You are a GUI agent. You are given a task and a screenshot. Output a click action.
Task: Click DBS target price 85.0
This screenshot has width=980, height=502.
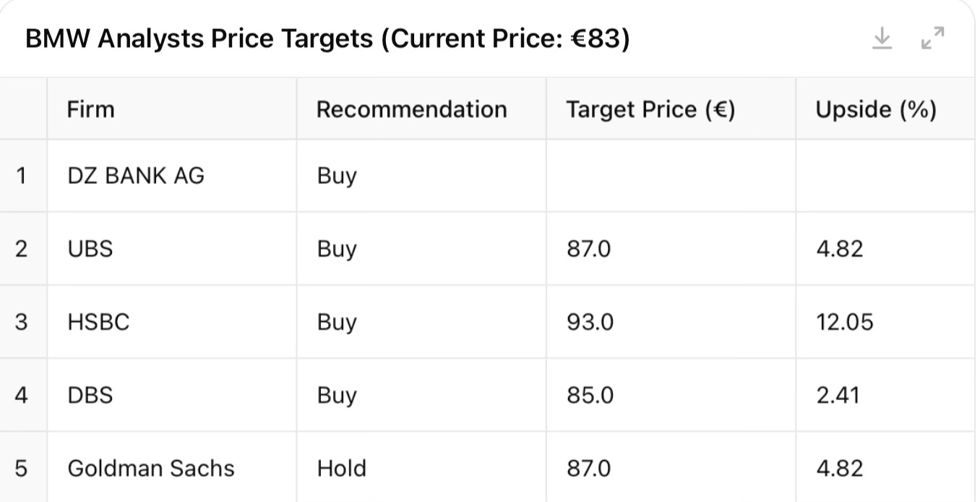pyautogui.click(x=590, y=395)
